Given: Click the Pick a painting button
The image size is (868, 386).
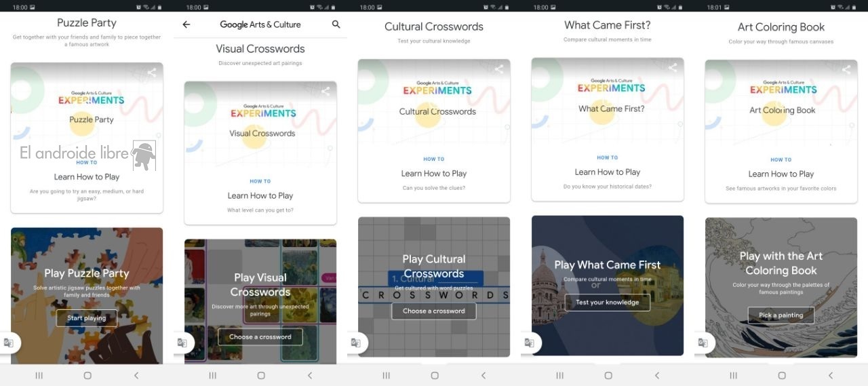Looking at the screenshot, I should pos(781,315).
